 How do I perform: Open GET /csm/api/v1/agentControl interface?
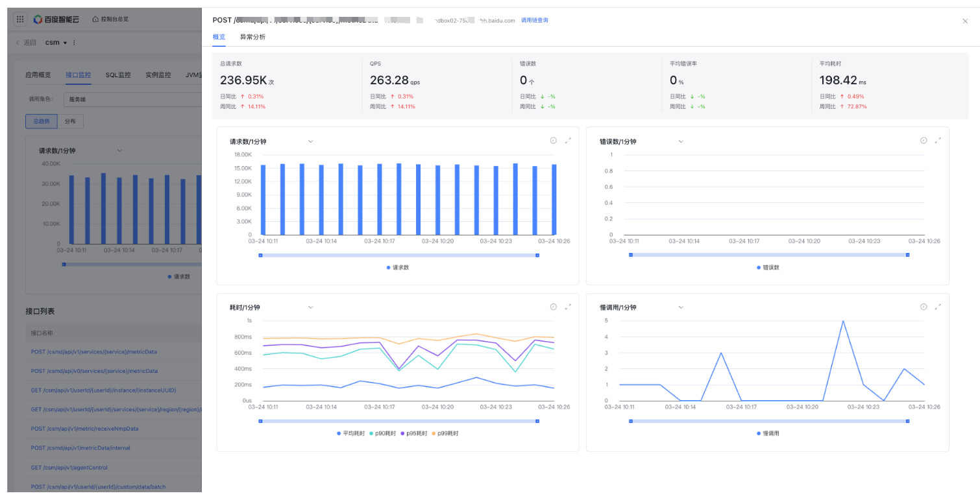69,468
